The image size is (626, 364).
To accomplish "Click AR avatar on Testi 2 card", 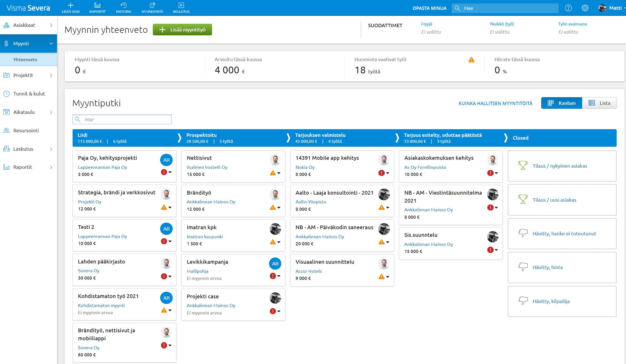I will (x=166, y=229).
